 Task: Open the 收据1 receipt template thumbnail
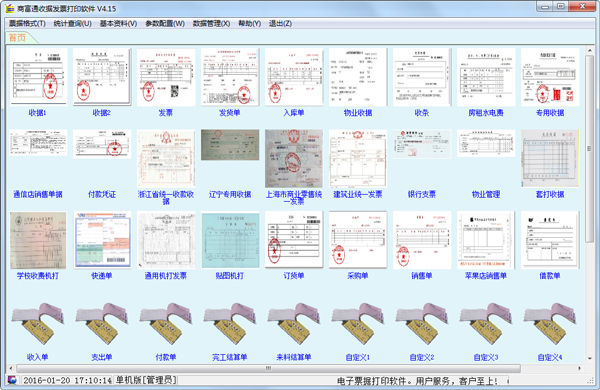[x=38, y=77]
